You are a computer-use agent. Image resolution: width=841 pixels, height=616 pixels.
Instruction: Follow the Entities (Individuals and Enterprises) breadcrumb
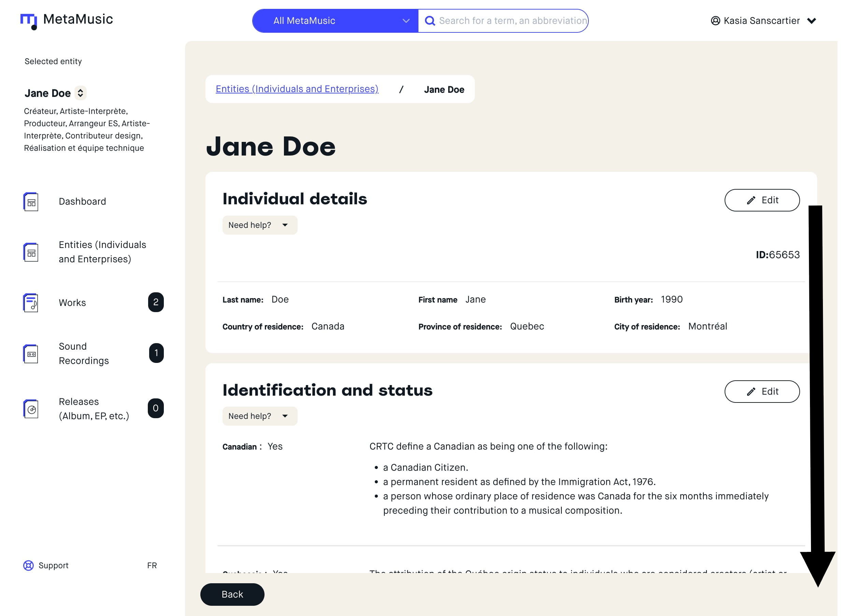coord(297,89)
